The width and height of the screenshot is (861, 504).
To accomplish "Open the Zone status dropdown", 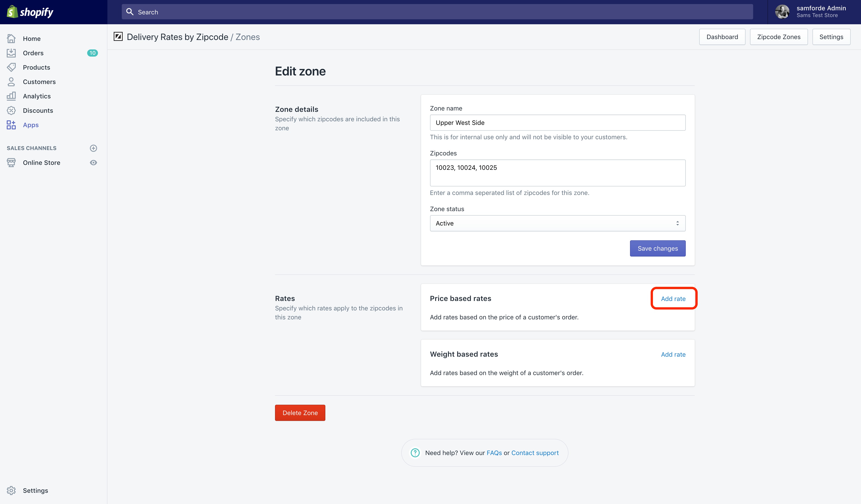I will 558,223.
